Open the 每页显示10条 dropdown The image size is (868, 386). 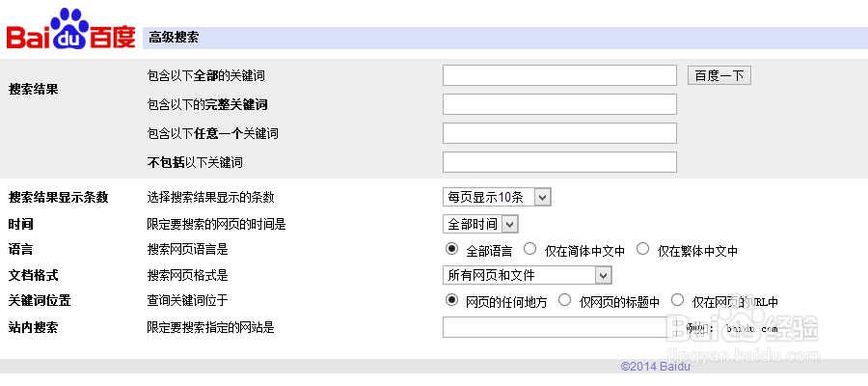497,197
